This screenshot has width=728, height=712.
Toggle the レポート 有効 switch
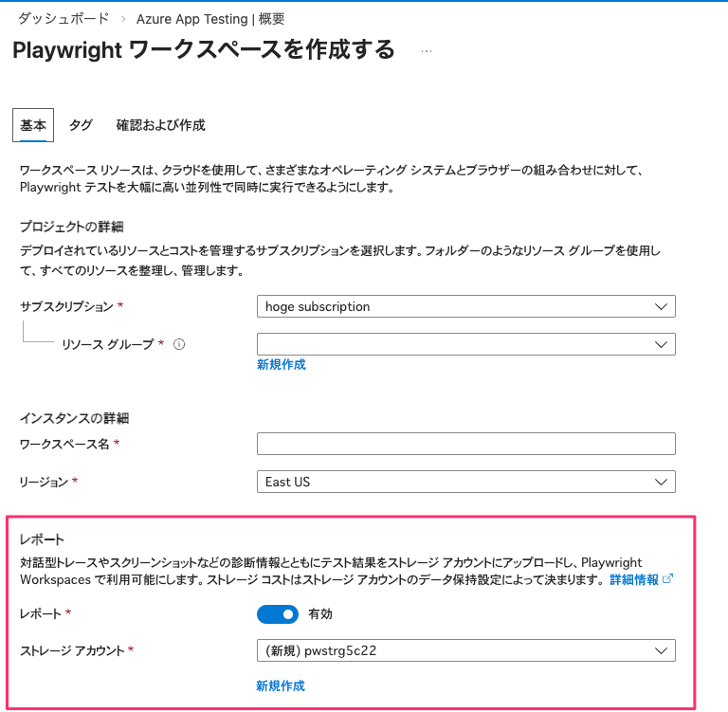278,614
